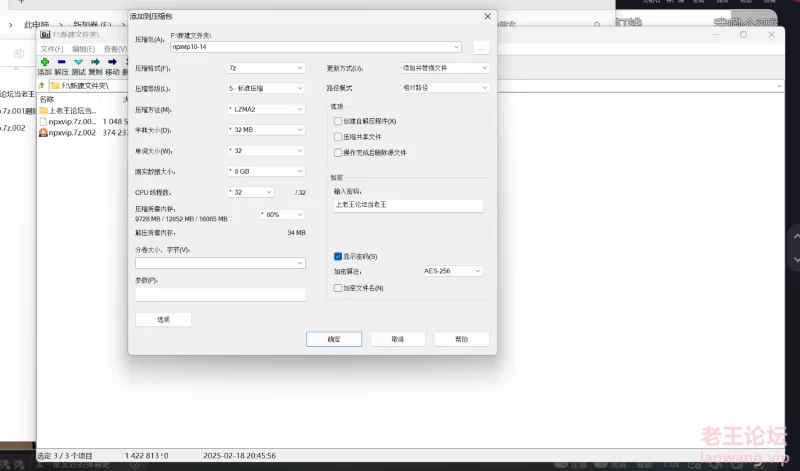Click the 输入密码 password field
Image resolution: width=800 pixels, height=471 pixels.
pos(408,205)
